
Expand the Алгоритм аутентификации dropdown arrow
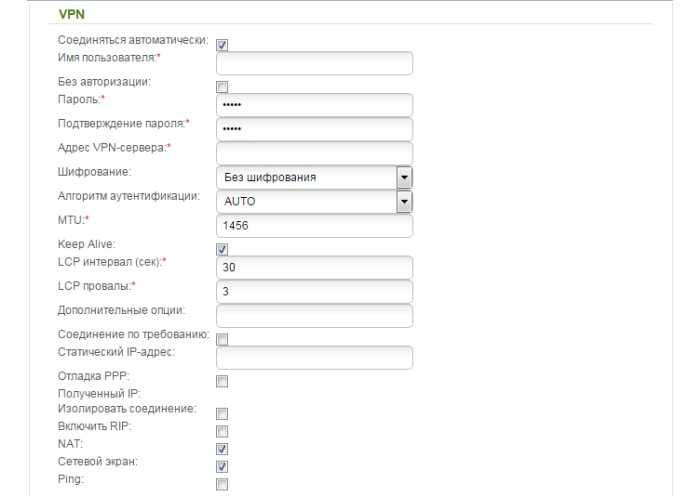[x=404, y=201]
